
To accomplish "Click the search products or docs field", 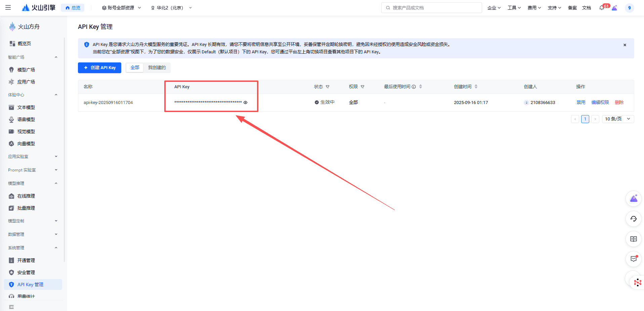I will tap(431, 8).
